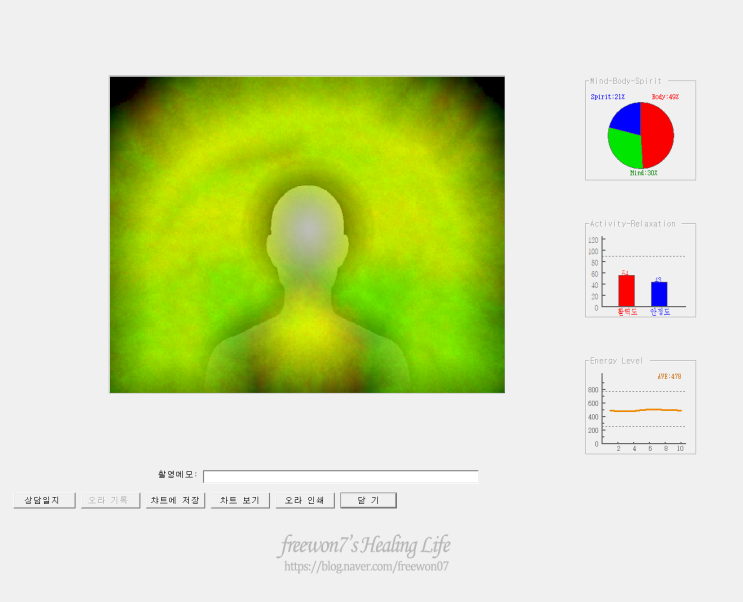Click the 'Body:49%' label
The width and height of the screenshot is (743, 602).
[x=665, y=97]
